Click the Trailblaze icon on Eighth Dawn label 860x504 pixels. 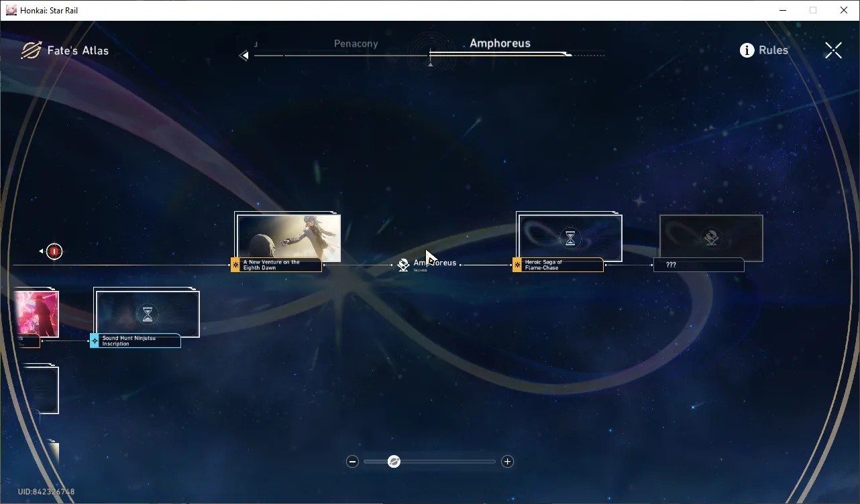pyautogui.click(x=235, y=265)
